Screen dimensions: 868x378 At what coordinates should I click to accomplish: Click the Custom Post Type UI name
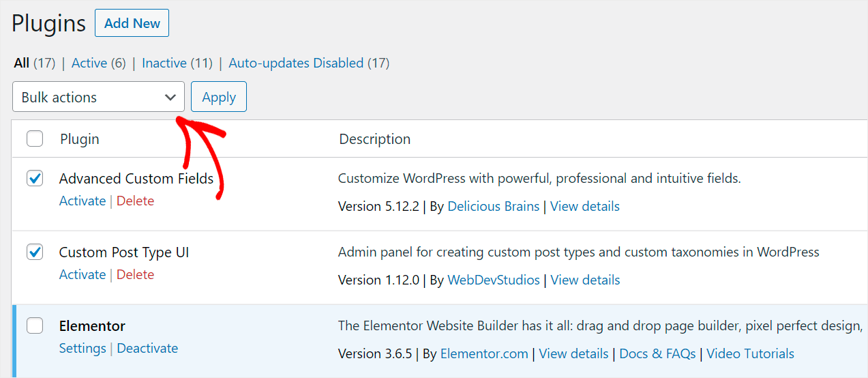124,252
